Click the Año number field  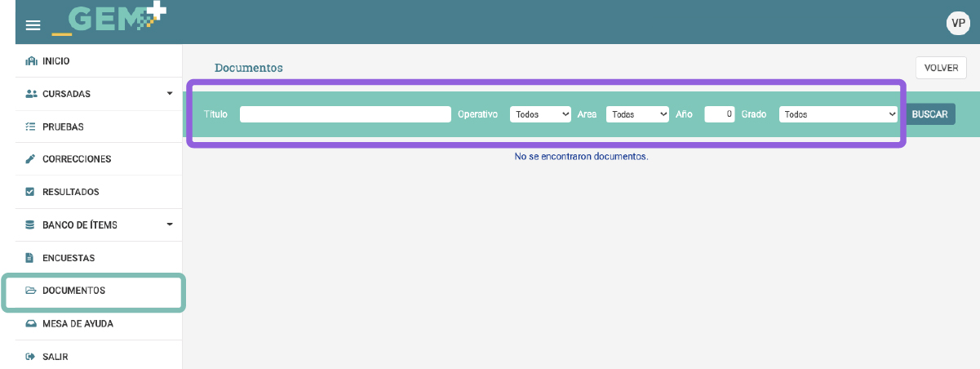720,114
